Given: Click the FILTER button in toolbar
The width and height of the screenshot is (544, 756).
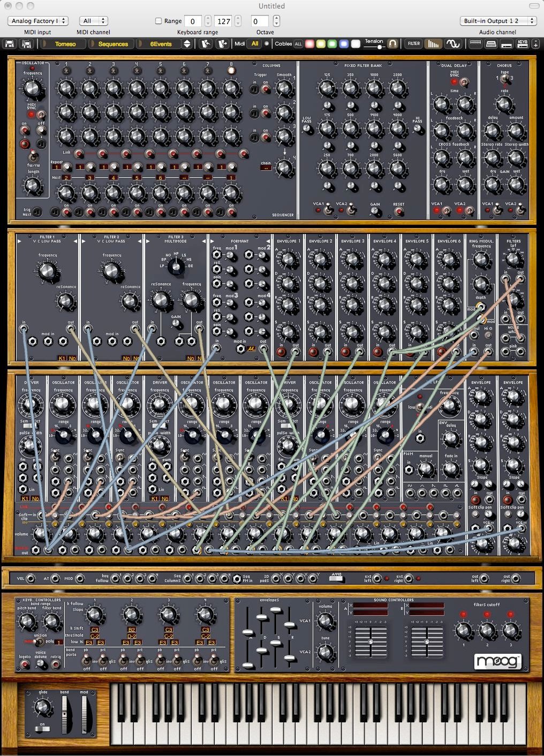Looking at the screenshot, I should (x=414, y=44).
